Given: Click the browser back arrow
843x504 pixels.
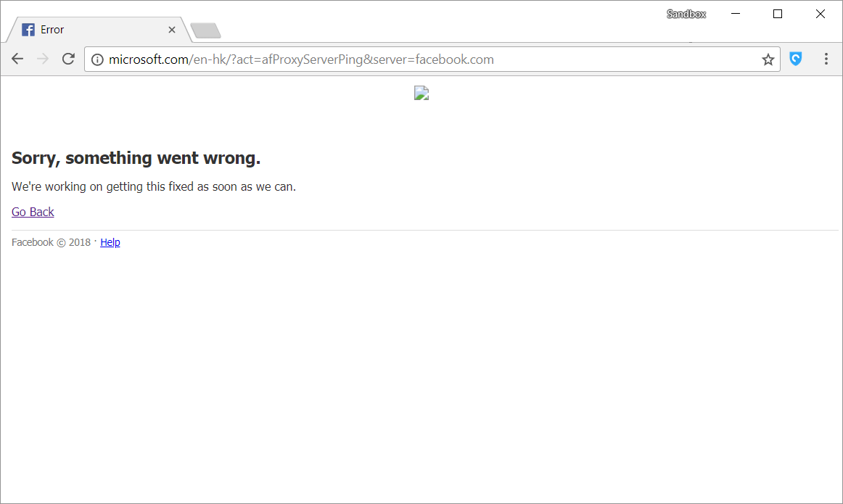Looking at the screenshot, I should (17, 59).
